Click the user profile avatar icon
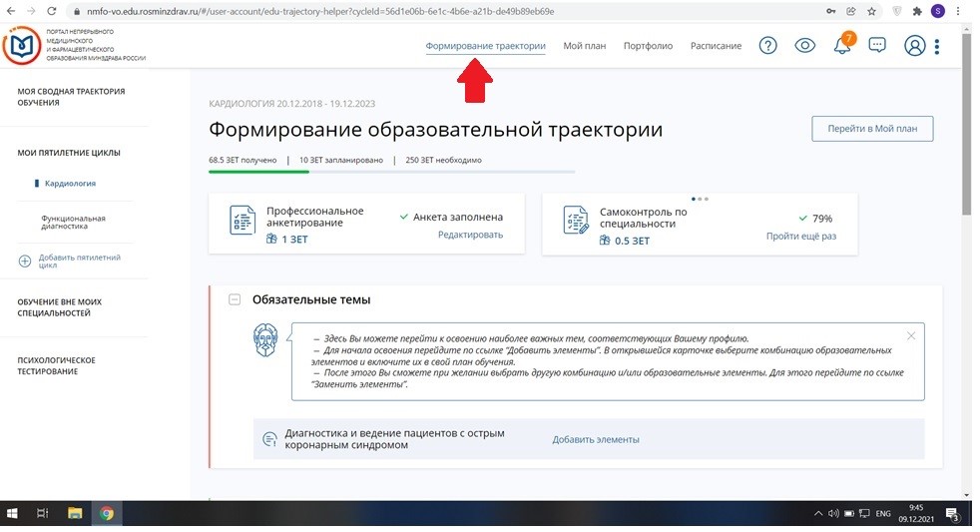980x532 pixels. pyautogui.click(x=914, y=46)
